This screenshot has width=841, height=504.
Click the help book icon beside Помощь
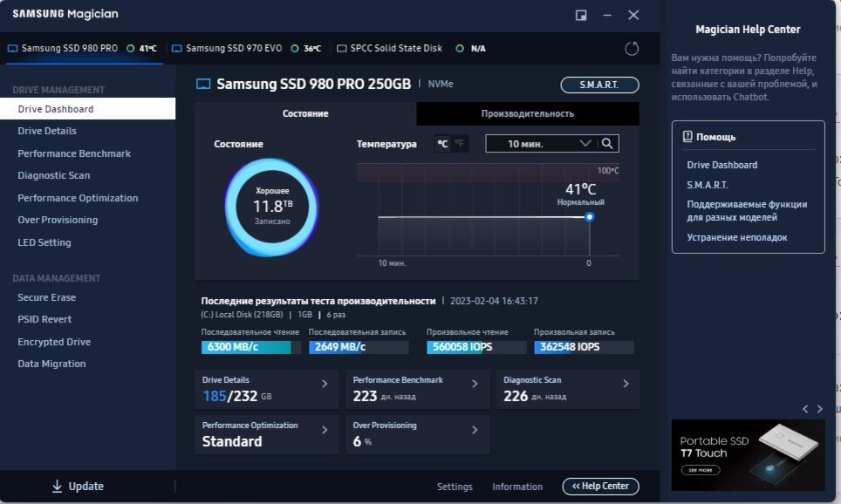687,137
